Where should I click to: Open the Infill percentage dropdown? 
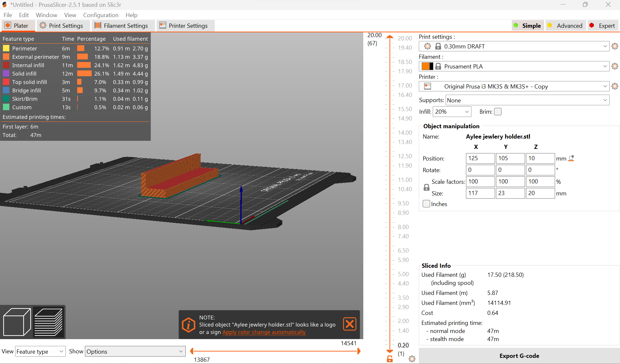click(x=452, y=112)
